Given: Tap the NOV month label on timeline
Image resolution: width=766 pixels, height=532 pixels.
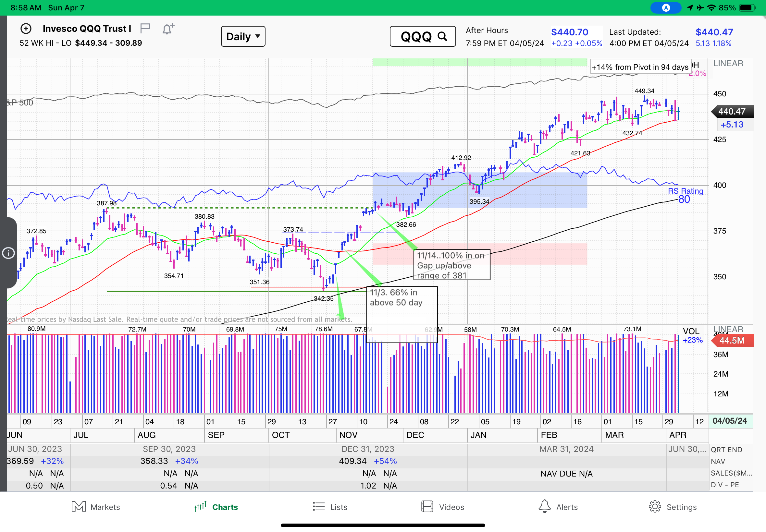Looking at the screenshot, I should click(x=348, y=435).
